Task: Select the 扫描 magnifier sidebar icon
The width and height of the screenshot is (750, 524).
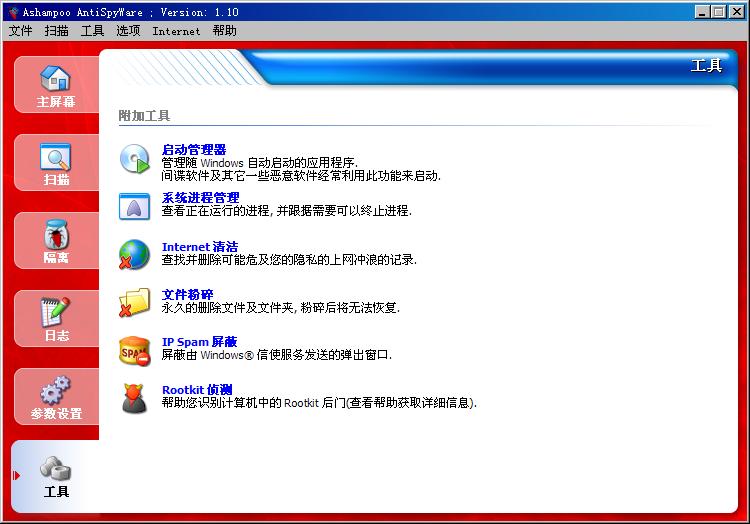Action: [55, 156]
